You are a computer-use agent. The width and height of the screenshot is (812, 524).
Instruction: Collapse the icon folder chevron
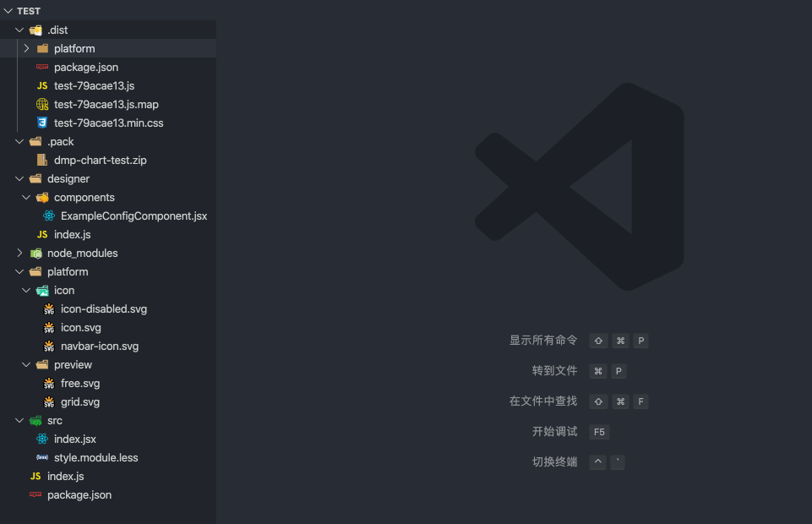coord(26,291)
